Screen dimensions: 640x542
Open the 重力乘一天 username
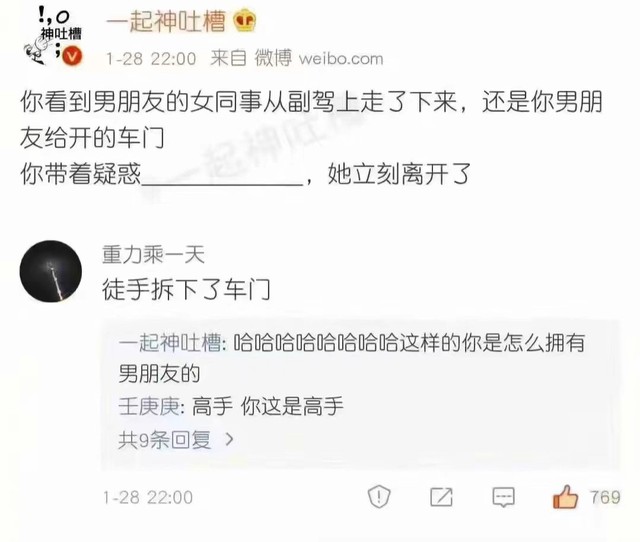coord(153,255)
